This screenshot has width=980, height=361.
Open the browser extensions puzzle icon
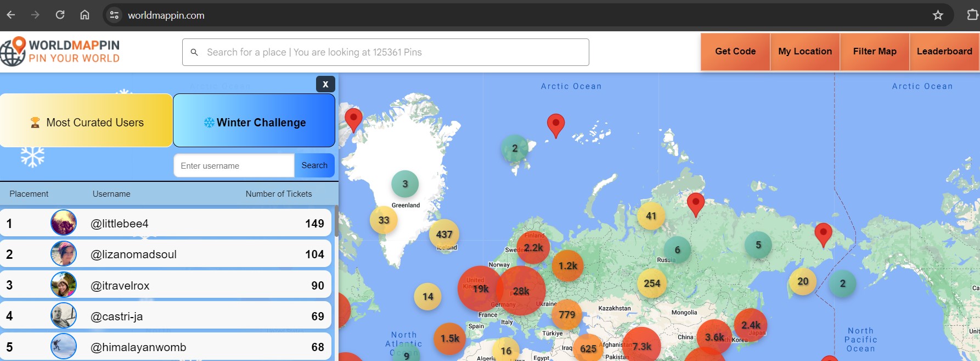pyautogui.click(x=972, y=15)
